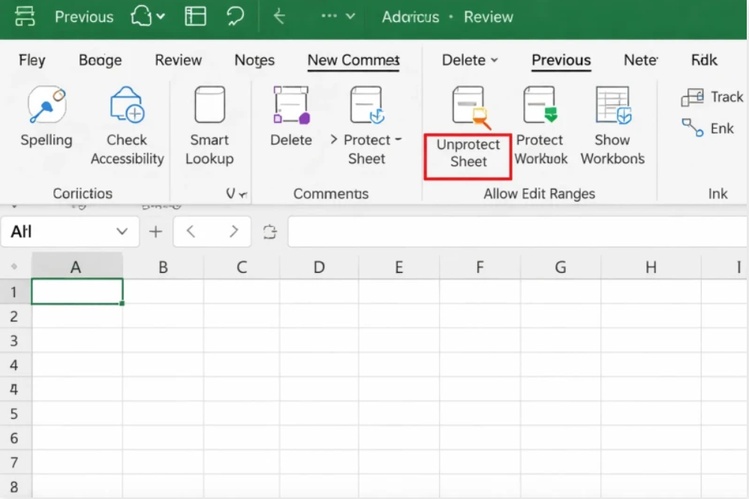Expand chevron after ellipsis in title bar
Screen dimensions: 749x499
[x=350, y=16]
